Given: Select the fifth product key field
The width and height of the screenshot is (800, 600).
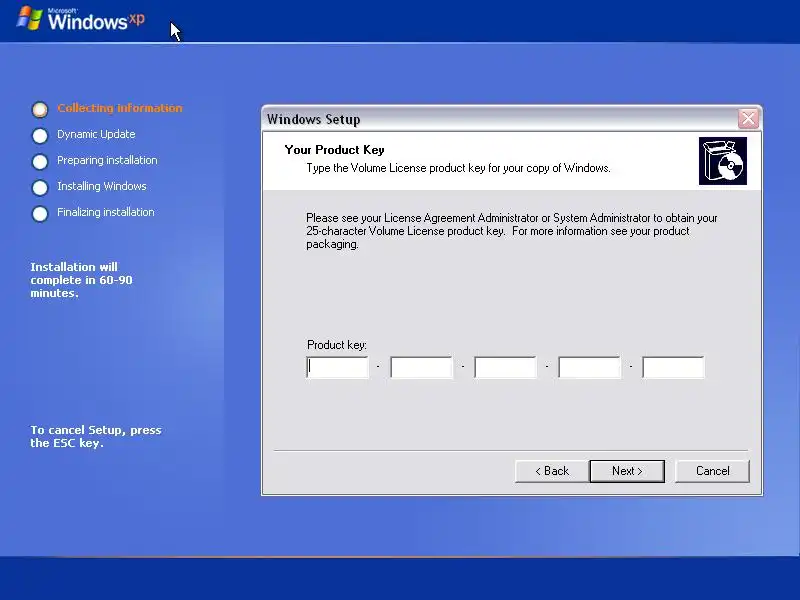Looking at the screenshot, I should (673, 367).
